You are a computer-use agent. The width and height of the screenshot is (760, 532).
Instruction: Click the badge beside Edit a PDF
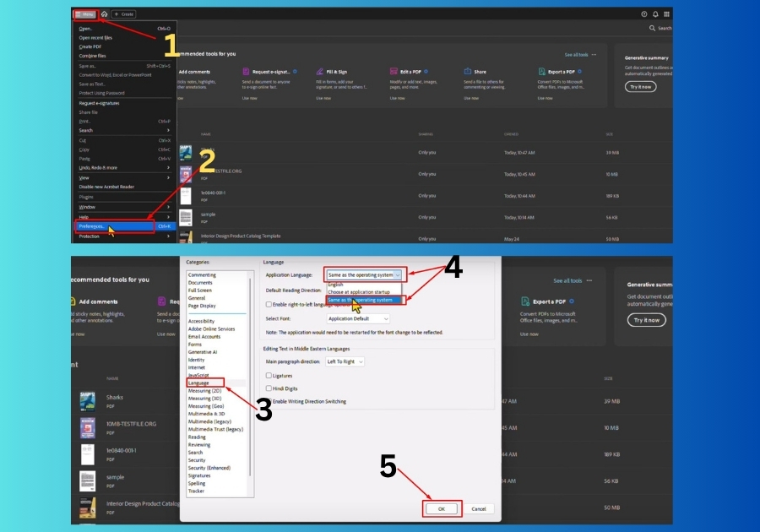click(426, 72)
